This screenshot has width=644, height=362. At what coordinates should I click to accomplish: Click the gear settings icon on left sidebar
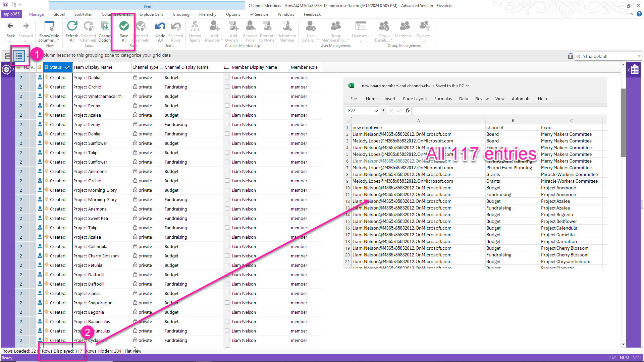click(x=6, y=70)
